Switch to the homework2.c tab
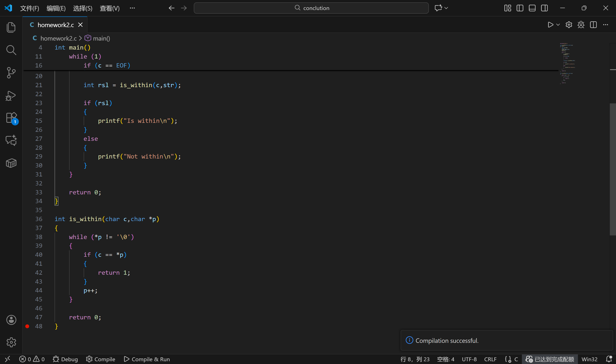Screen dimensions: 616x364 point(55,25)
